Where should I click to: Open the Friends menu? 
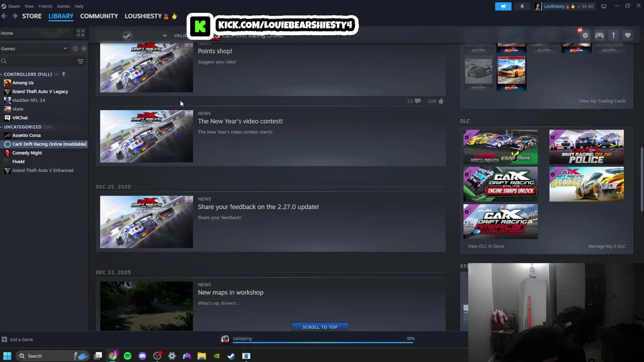[x=45, y=6]
